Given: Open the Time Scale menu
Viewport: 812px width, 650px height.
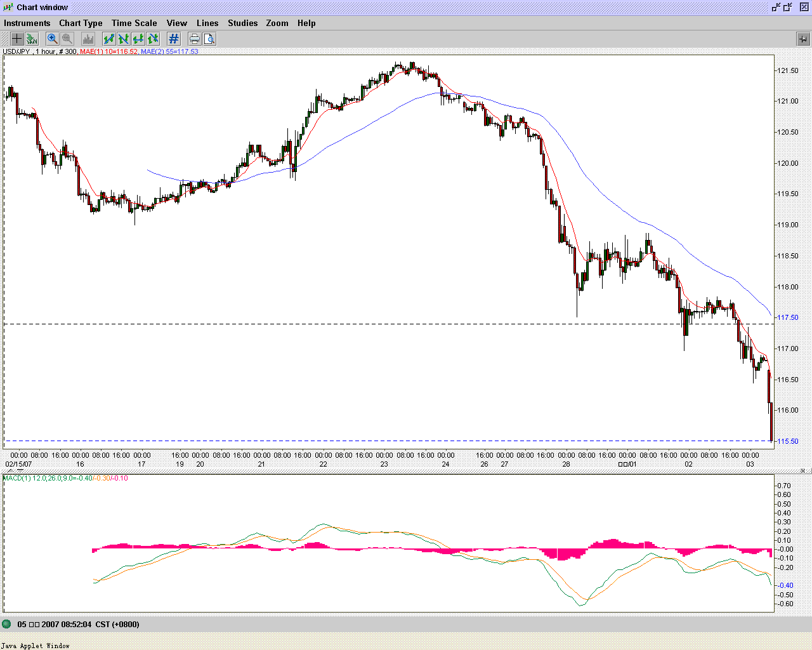Looking at the screenshot, I should (134, 23).
